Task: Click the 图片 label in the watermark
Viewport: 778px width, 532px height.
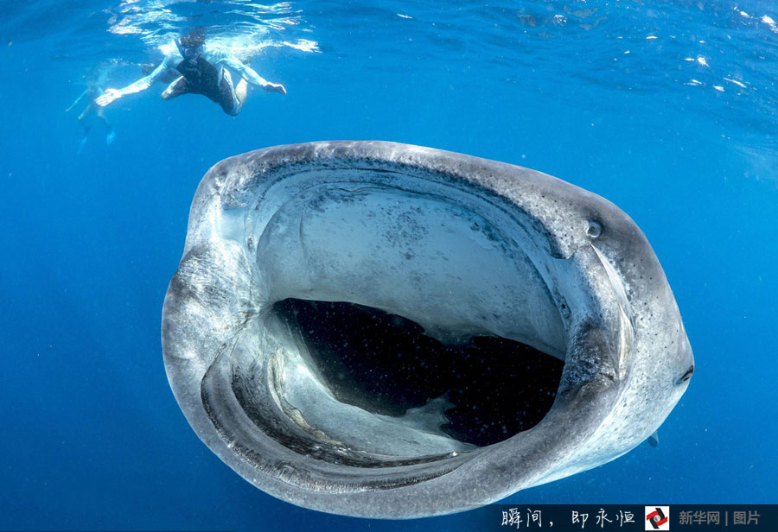Action: pos(747,518)
